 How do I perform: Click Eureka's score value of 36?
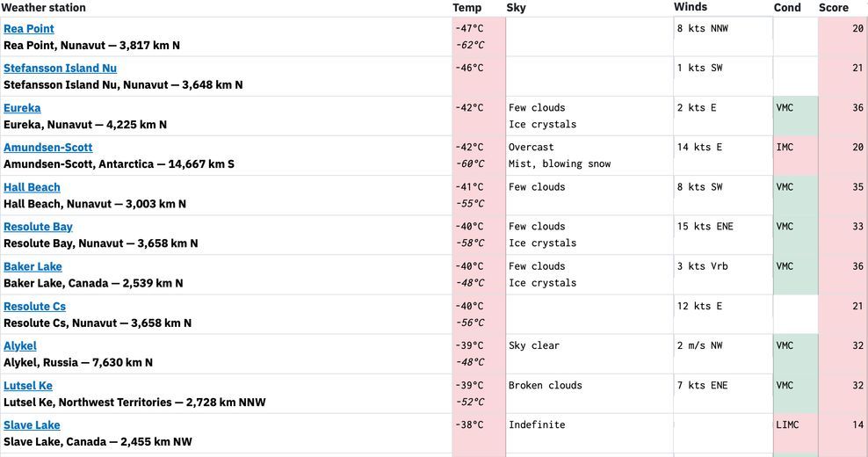[857, 108]
